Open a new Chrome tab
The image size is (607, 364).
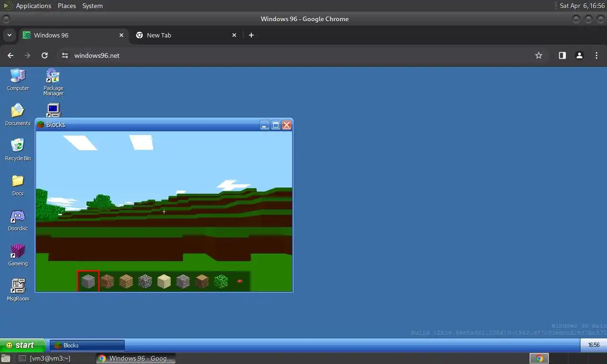[251, 35]
